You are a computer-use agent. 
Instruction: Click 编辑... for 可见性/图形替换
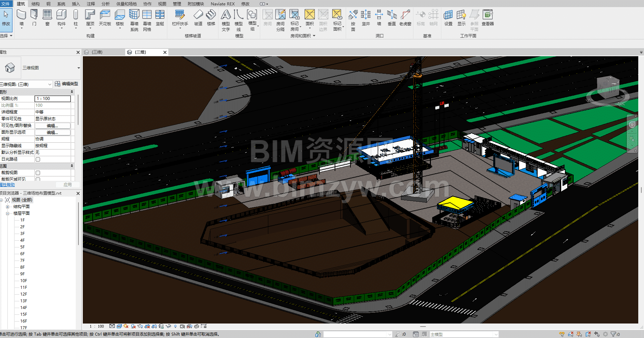coord(53,126)
